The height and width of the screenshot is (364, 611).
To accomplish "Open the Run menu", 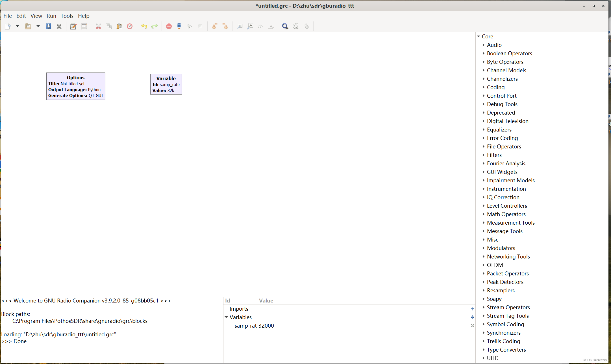I will [51, 16].
